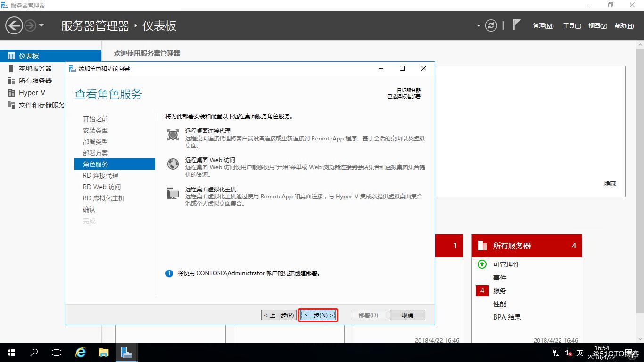Screen dimensions: 644x362
Task: Click 事件 in 所有服务器 tile
Action: pyautogui.click(x=500, y=278)
